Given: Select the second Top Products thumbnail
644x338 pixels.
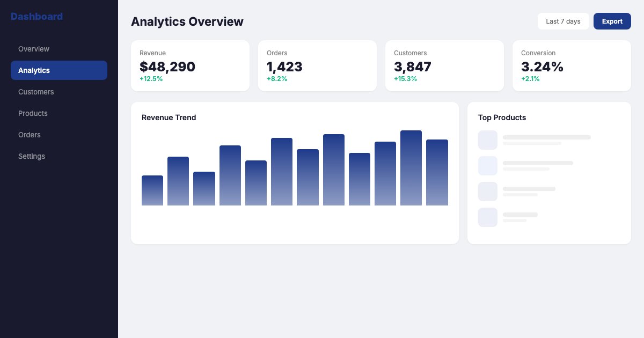Looking at the screenshot, I should (488, 166).
